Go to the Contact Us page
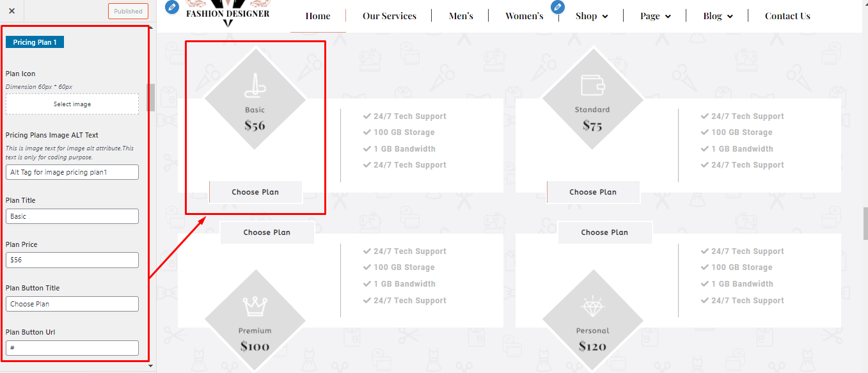868x373 pixels. tap(787, 16)
